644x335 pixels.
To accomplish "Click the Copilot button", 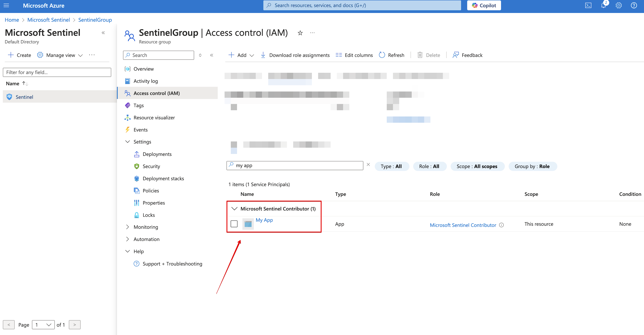I will [x=484, y=6].
